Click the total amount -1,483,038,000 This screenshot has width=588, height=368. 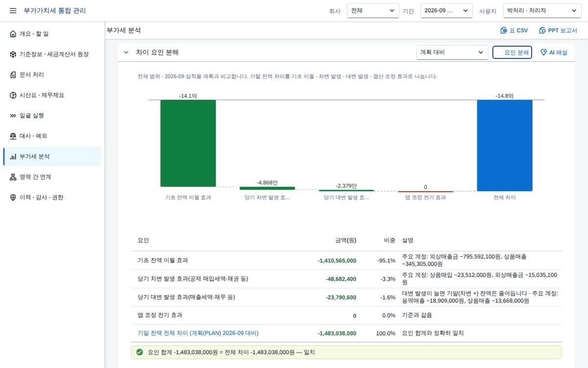pyautogui.click(x=337, y=334)
